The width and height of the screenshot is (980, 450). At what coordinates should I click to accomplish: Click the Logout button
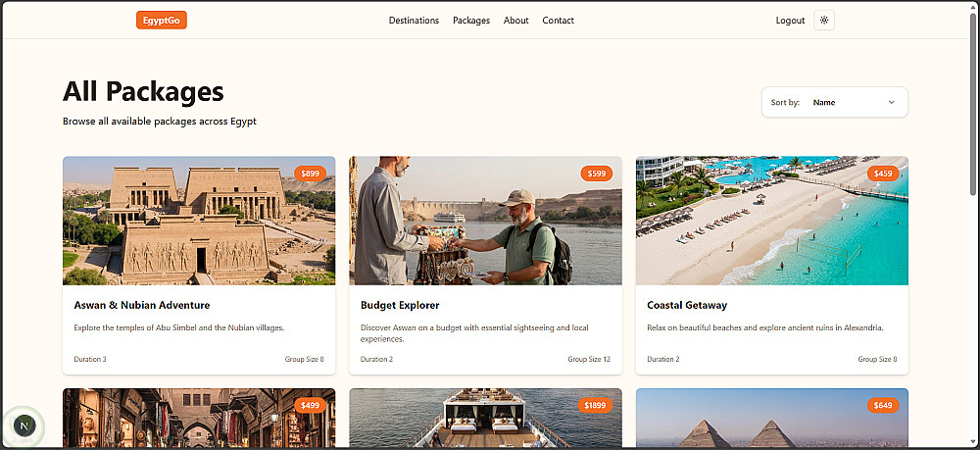790,20
